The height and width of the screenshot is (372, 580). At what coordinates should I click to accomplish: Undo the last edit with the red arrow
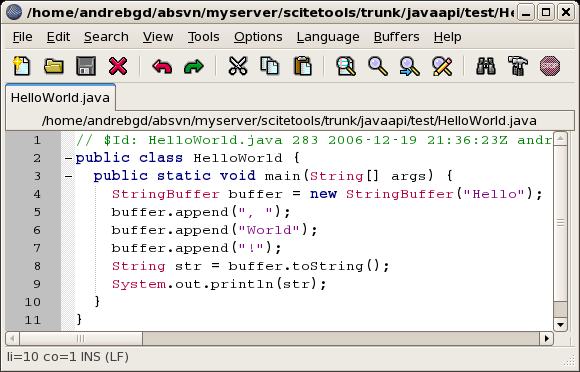[162, 67]
